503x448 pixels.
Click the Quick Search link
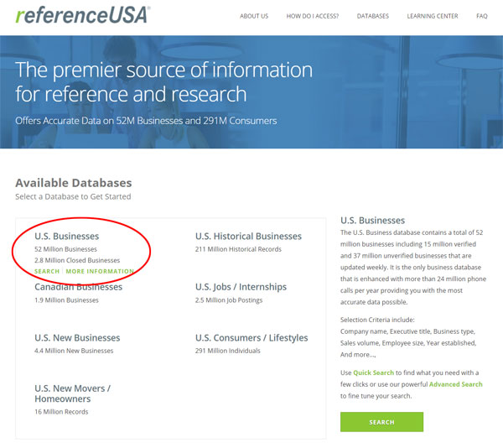point(373,372)
